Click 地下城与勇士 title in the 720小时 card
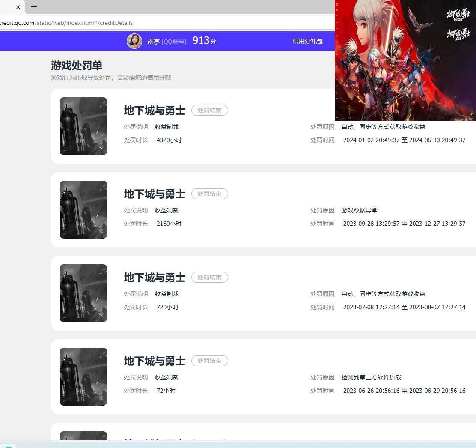The image size is (476, 448). click(x=155, y=277)
